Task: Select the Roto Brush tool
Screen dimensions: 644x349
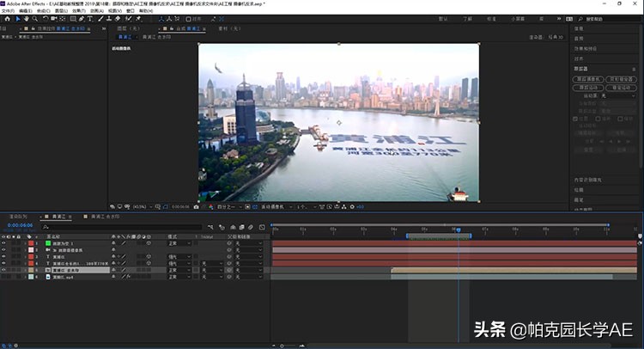Action: coord(129,19)
